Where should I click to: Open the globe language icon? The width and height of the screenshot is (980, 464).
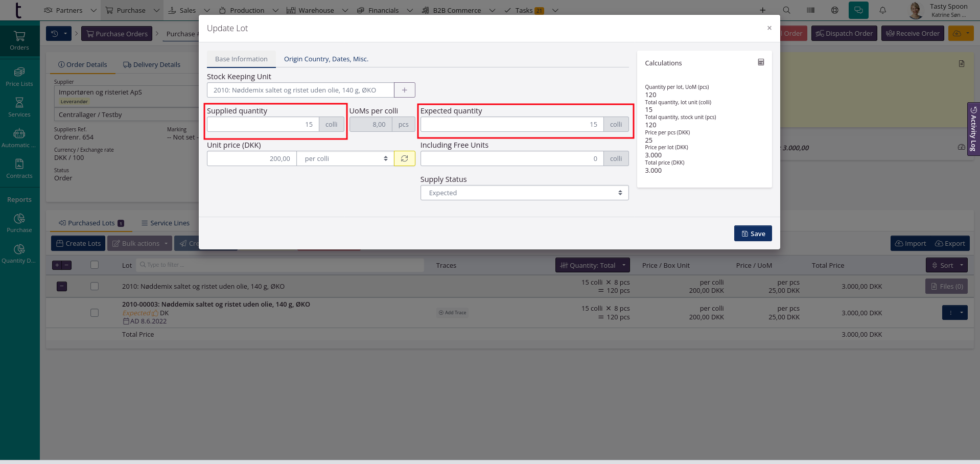pyautogui.click(x=834, y=10)
